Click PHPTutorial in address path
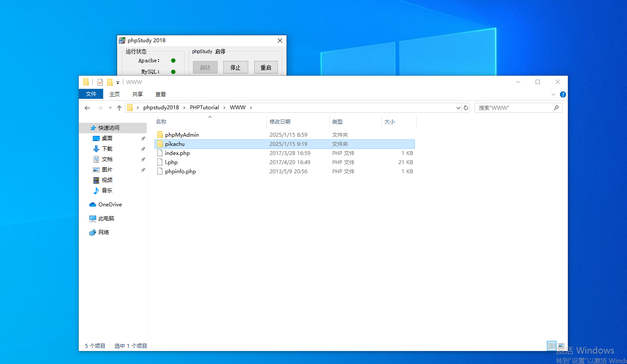Screen dimensions: 627x364 (x=204, y=108)
